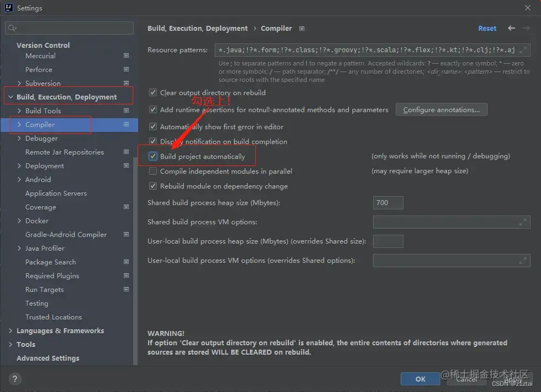Image resolution: width=541 pixels, height=392 pixels.
Task: Expand the Debugger node
Action: 19,138
